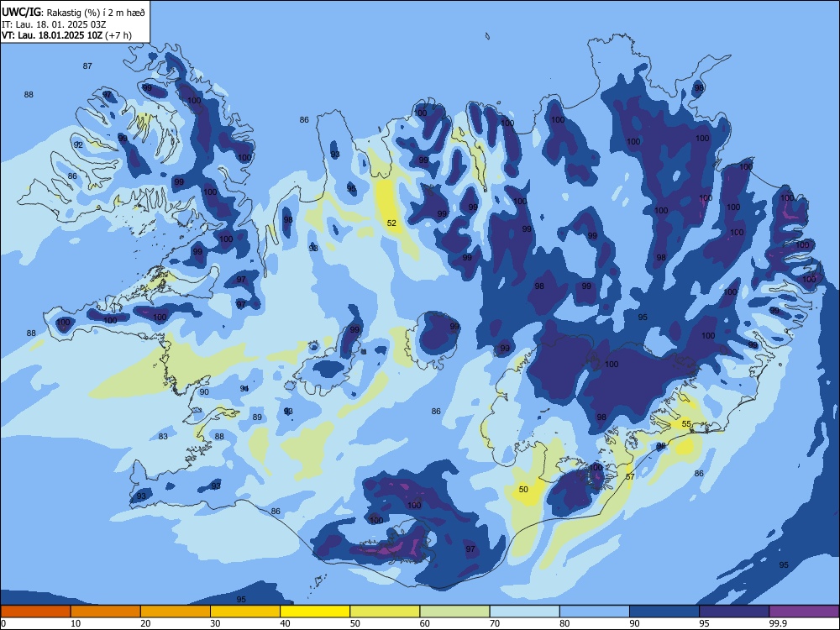This screenshot has height=630, width=840.
Task: Click the pale blue 70–80 legend swatch
Action: point(525,612)
